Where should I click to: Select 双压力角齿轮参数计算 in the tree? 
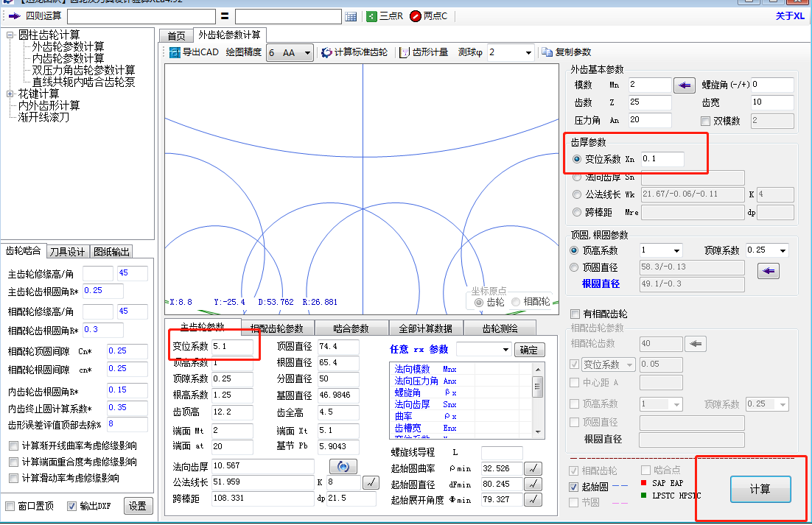tap(83, 71)
